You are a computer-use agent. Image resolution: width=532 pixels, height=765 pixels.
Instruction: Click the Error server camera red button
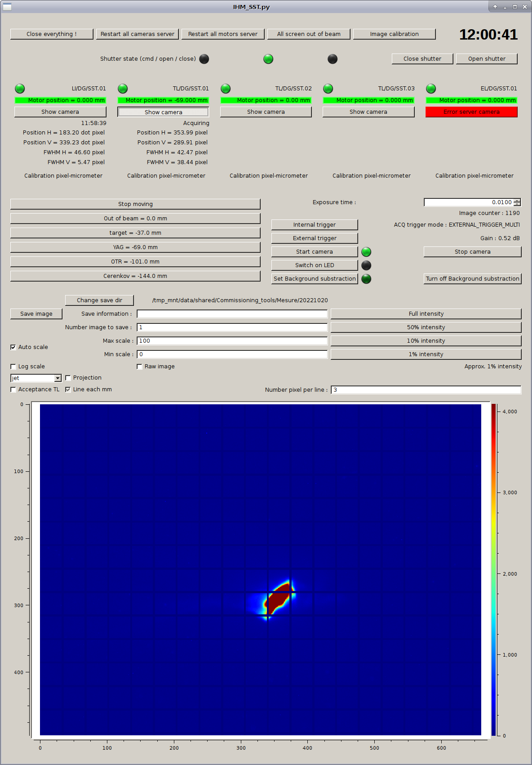click(471, 112)
